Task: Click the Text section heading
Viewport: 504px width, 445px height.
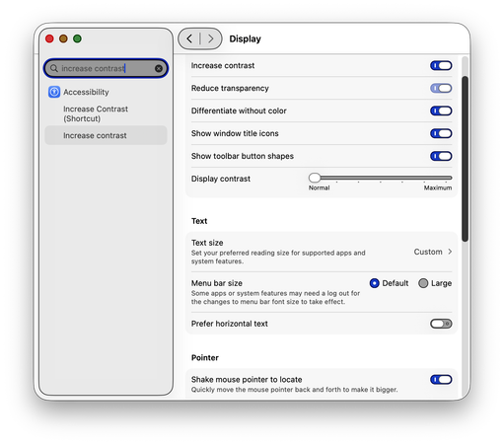Action: pos(199,221)
